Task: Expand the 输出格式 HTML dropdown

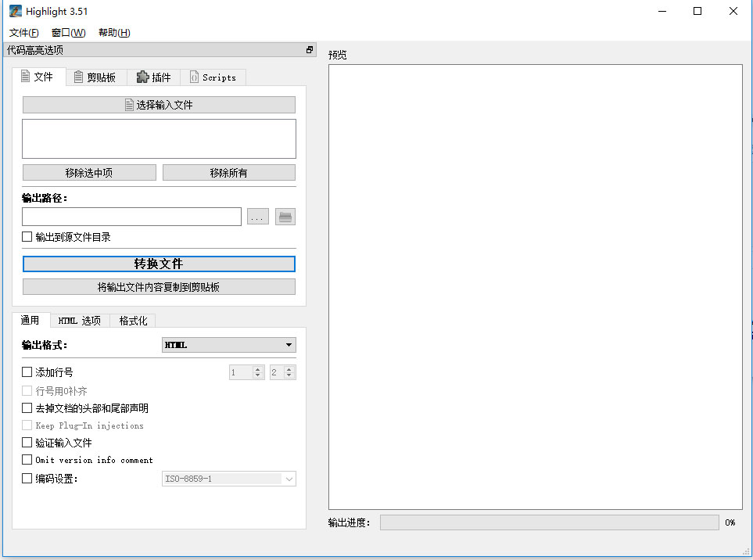Action: pos(228,345)
